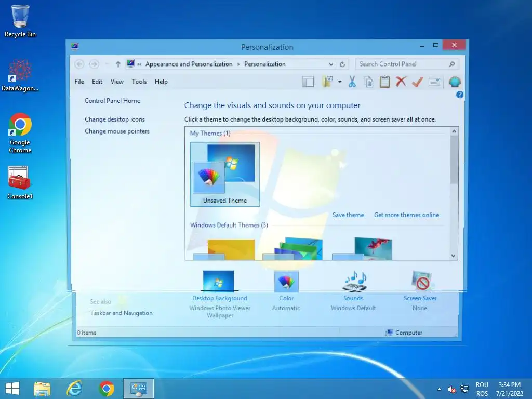Select the colorful ribbons default theme
Image resolution: width=532 pixels, height=399 pixels.
point(293,249)
